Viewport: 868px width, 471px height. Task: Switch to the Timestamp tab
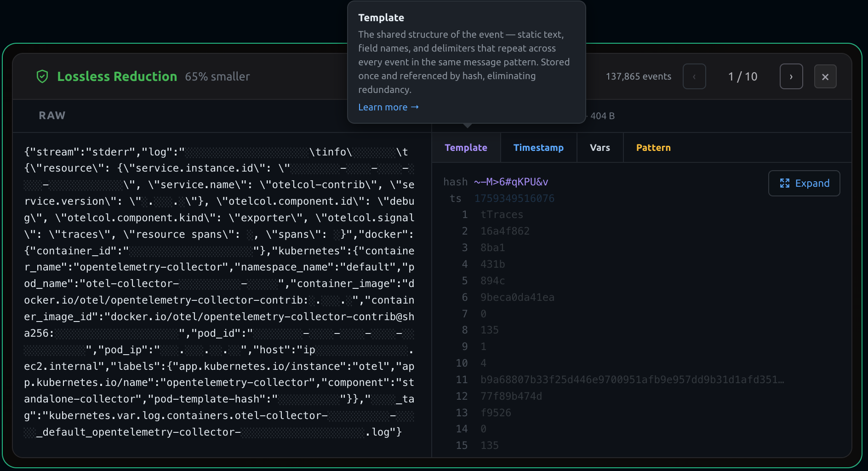point(538,148)
